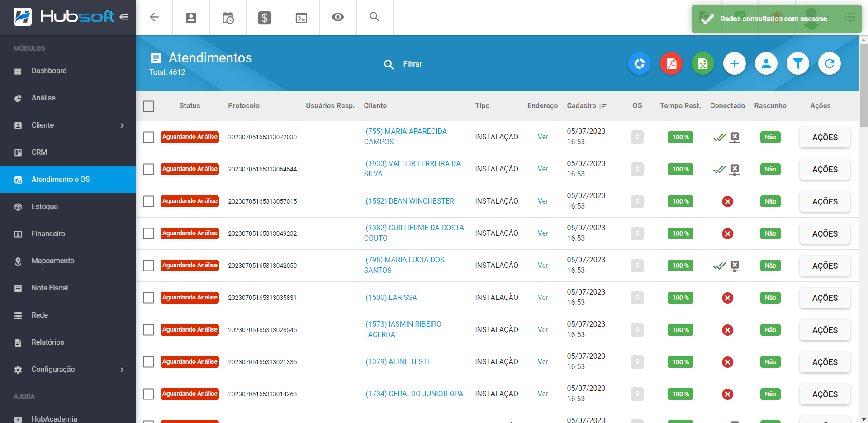The image size is (868, 423).
Task: Open AÇÕES menu for MARIA APARECIDA CAMPOS
Action: (825, 137)
